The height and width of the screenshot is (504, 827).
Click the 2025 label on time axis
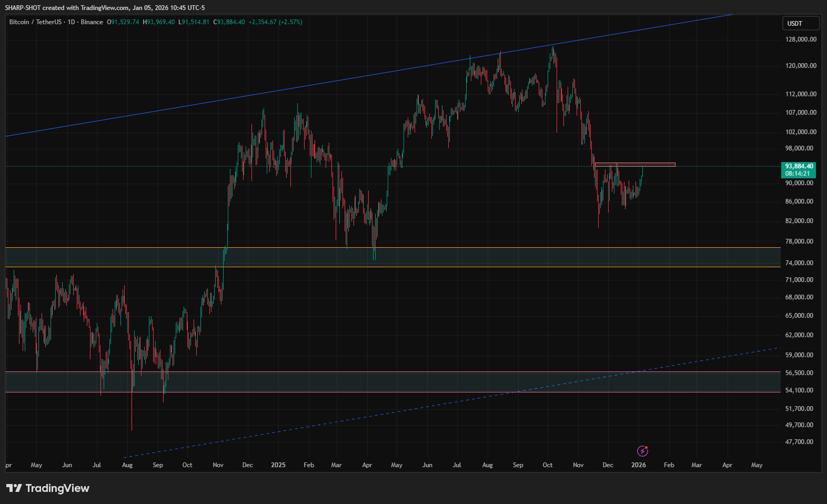[278, 465]
